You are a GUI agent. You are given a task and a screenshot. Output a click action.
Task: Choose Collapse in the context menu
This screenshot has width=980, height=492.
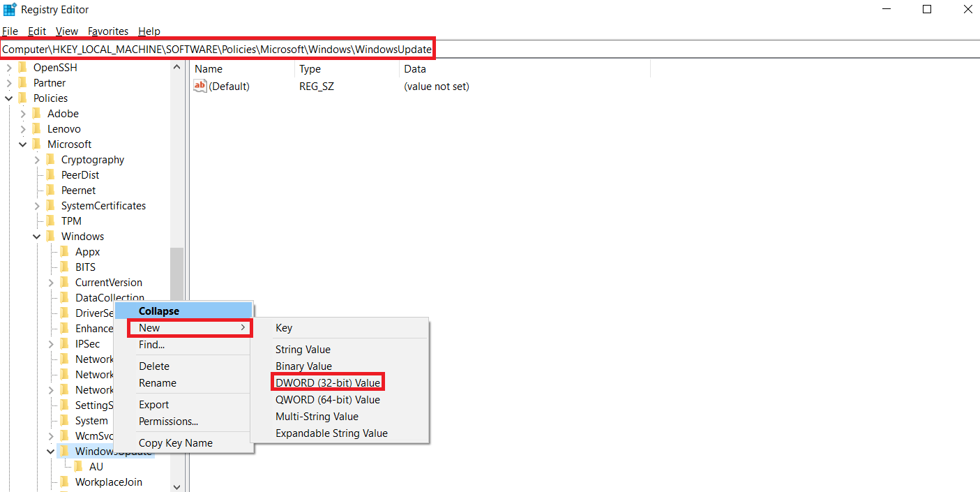point(183,311)
